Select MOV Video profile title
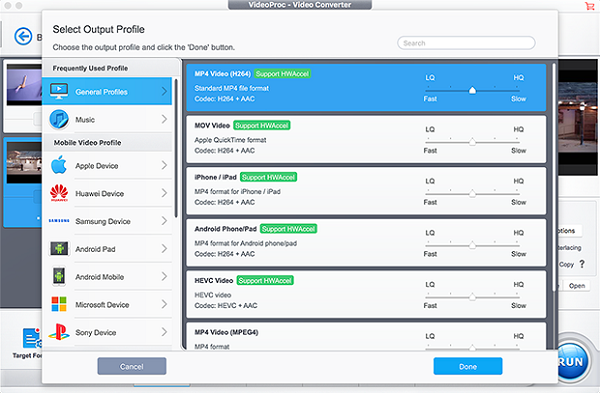Image resolution: width=600 pixels, height=393 pixels. click(212, 126)
